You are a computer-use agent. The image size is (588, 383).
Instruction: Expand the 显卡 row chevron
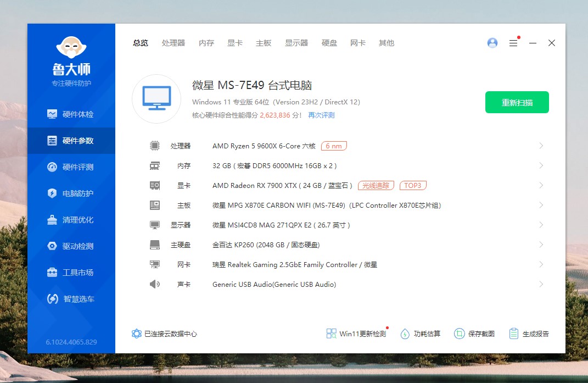(x=541, y=185)
